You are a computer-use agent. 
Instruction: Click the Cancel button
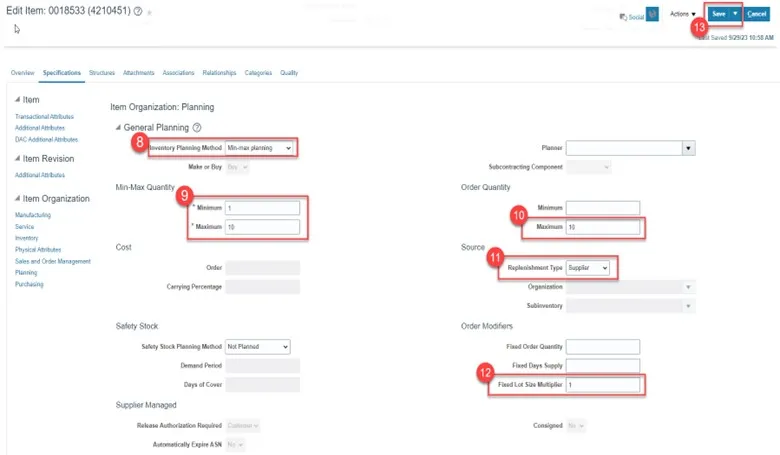pyautogui.click(x=757, y=14)
